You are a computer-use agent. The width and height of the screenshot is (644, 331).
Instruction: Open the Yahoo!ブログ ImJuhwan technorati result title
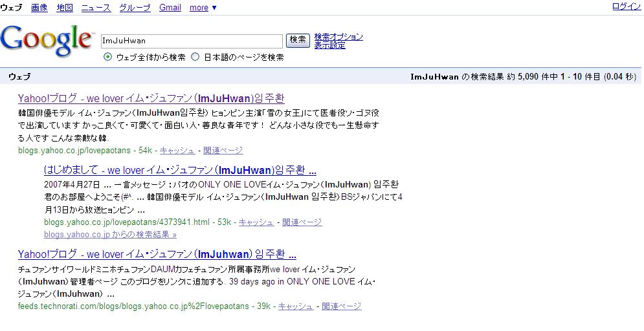[x=157, y=254]
